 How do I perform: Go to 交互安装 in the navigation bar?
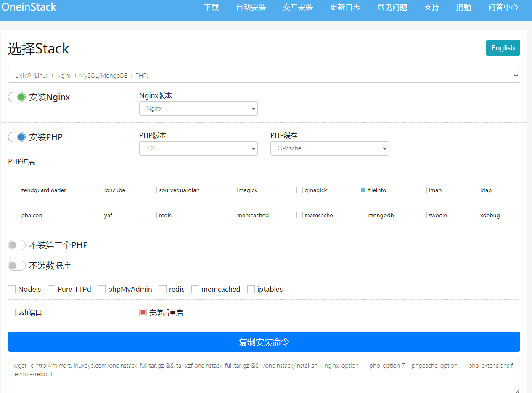click(298, 7)
